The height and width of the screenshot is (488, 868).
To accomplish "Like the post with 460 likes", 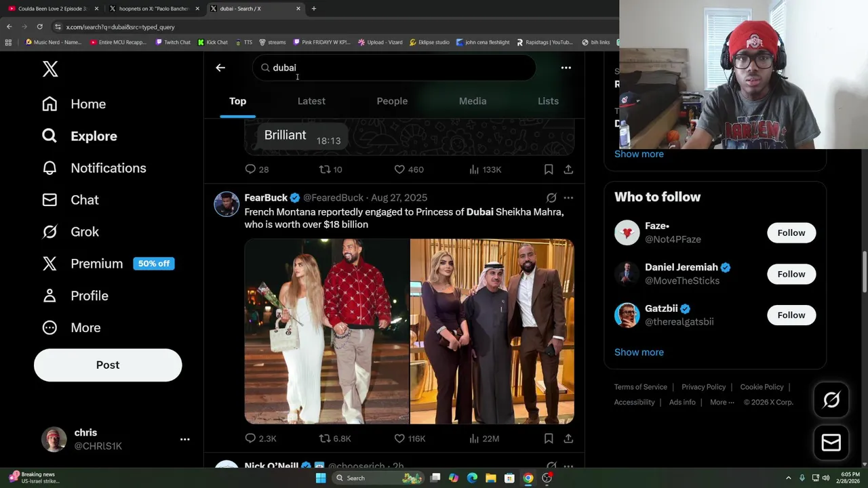I will 408,169.
